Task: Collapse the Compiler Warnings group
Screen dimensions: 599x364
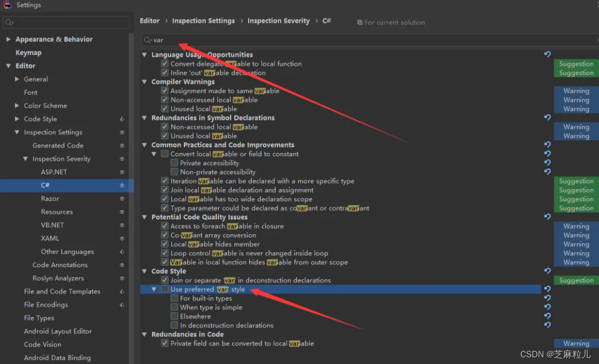Action: 144,82
